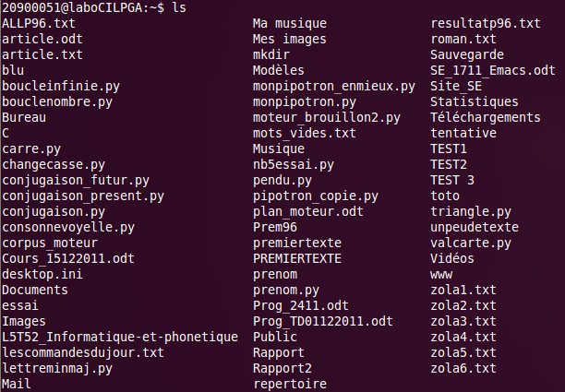Select the PREMIERTEXTE uppercase entry
The height and width of the screenshot is (392, 565).
click(x=297, y=258)
